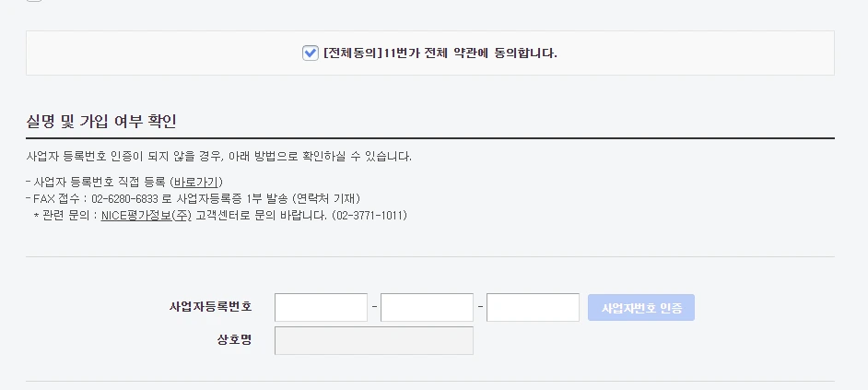Click the grayed-out 상호명 field

click(x=374, y=340)
